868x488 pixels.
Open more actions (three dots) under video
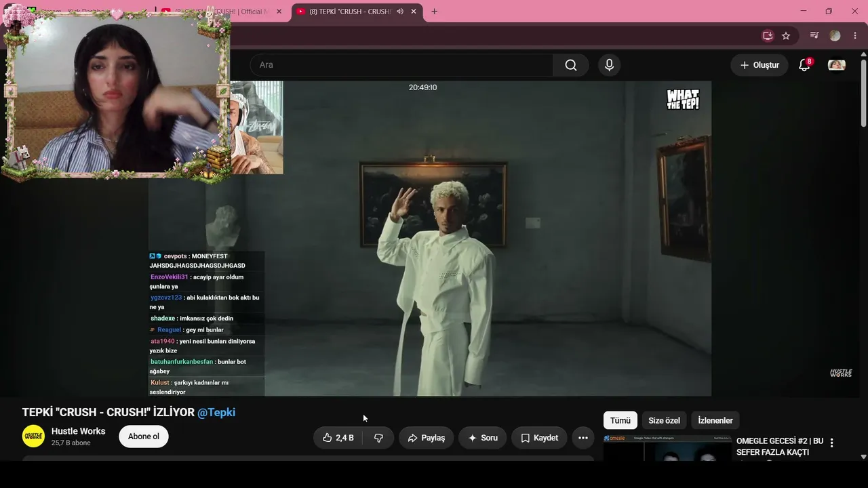point(583,438)
